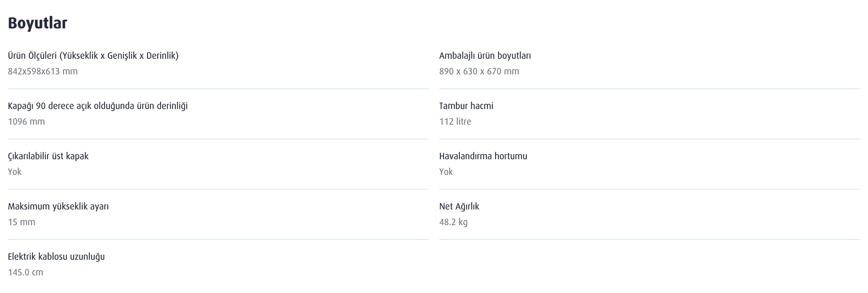Select the Maksimum yükseklik ayarı label
The width and height of the screenshot is (868, 293).
click(x=58, y=206)
